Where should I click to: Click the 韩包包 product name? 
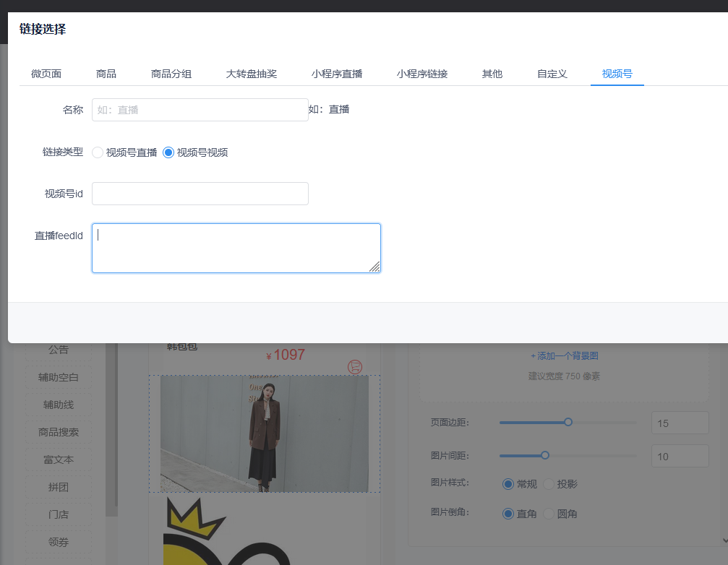pos(182,347)
